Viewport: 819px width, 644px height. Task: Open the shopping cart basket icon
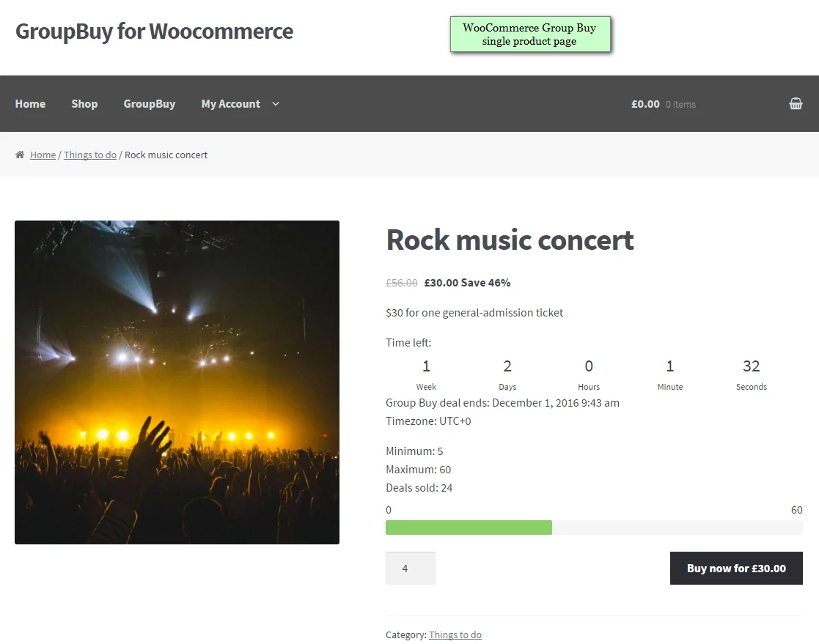(x=796, y=103)
